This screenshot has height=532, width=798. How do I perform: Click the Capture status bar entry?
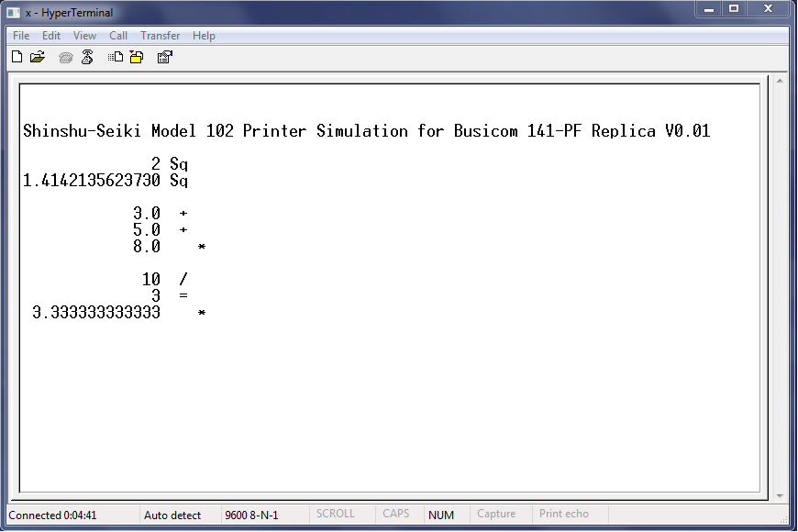click(x=496, y=514)
